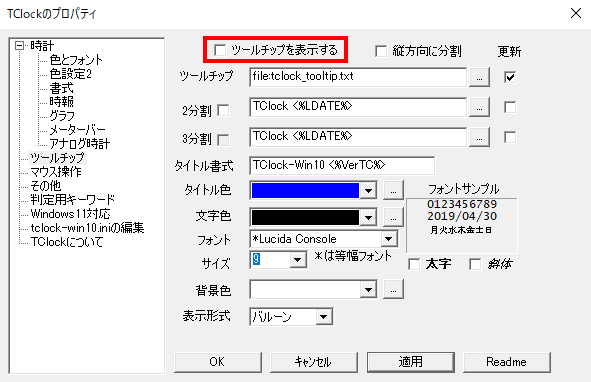Click the white 背景色 swatch
The image size is (591, 382).
pyautogui.click(x=305, y=290)
